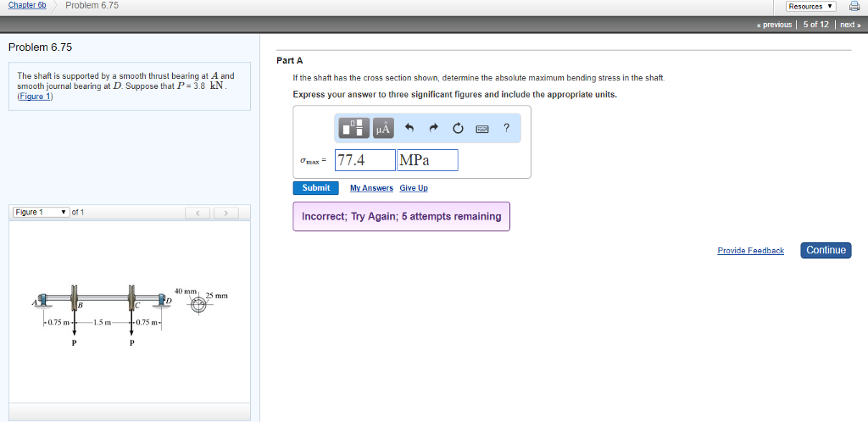Open Chapter 6b breadcrumb link
The height and width of the screenshot is (422, 868).
click(27, 5)
